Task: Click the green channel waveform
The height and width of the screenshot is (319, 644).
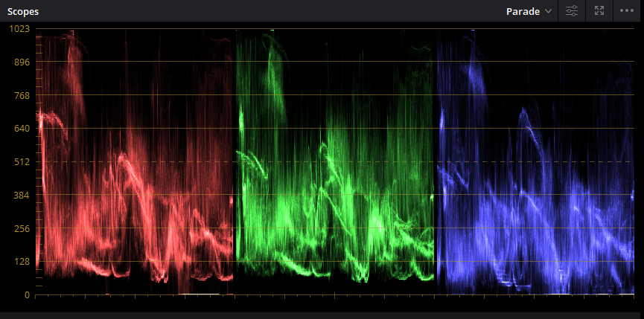Action: point(335,162)
